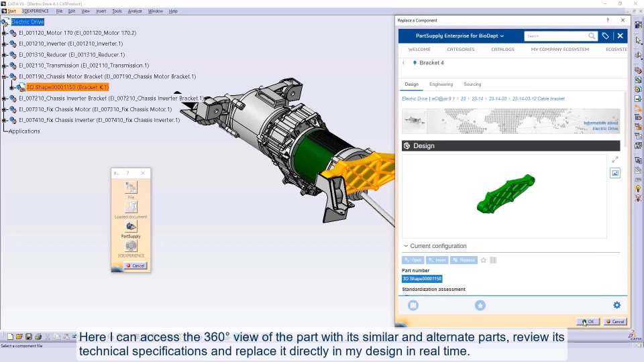
Task: Go to the MY COMPANY ECOSYSTEM tab
Action: pyautogui.click(x=559, y=49)
